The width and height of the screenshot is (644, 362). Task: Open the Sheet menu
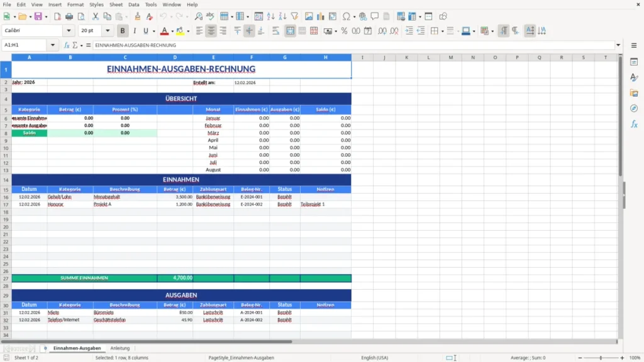[116, 4]
